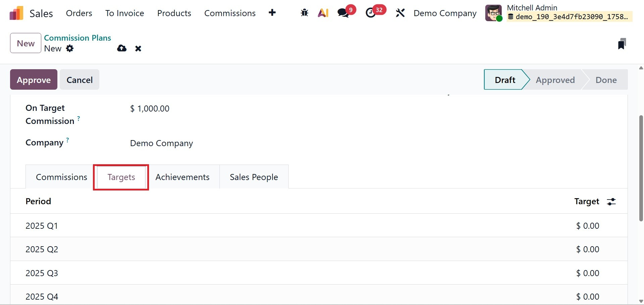Click the Approve button
Screen dimensions: 644x305
[34, 80]
